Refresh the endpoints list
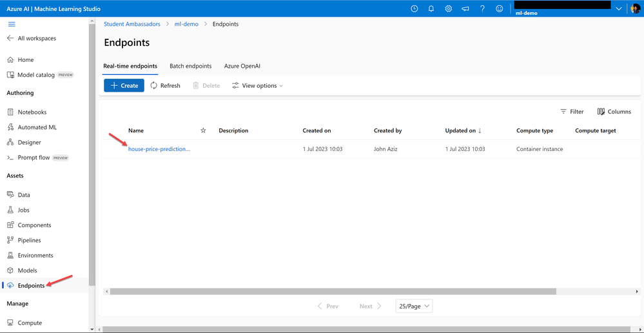The height and width of the screenshot is (333, 644). click(x=165, y=86)
